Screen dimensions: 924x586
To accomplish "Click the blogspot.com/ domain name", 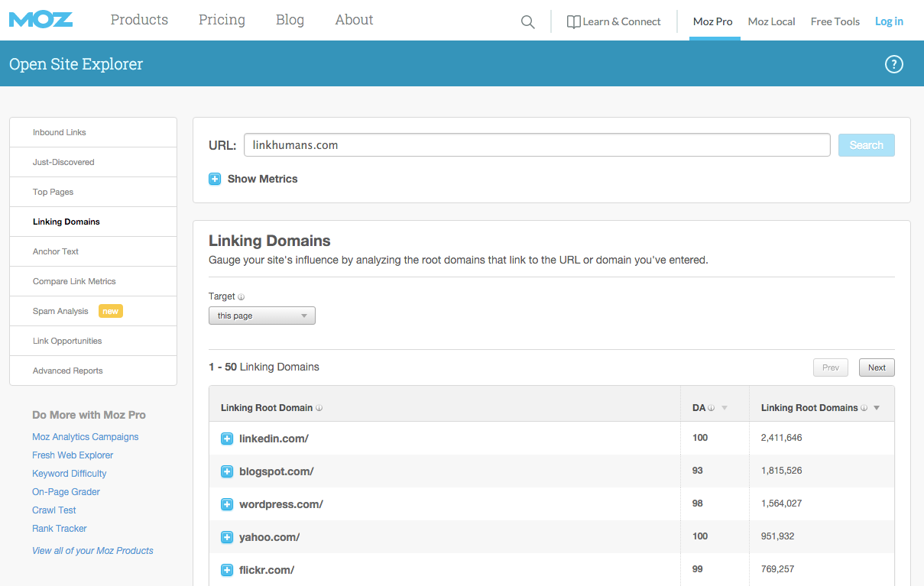I will coord(277,471).
